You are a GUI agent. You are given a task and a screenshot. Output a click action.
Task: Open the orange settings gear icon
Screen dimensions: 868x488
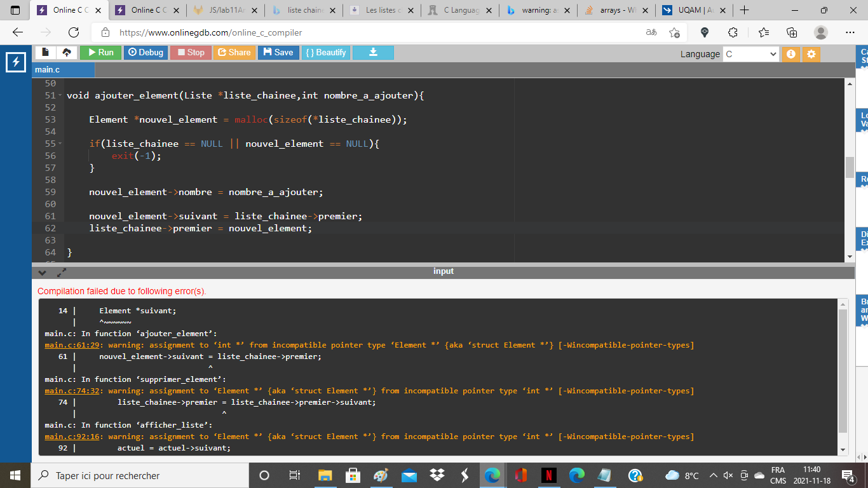(x=811, y=54)
